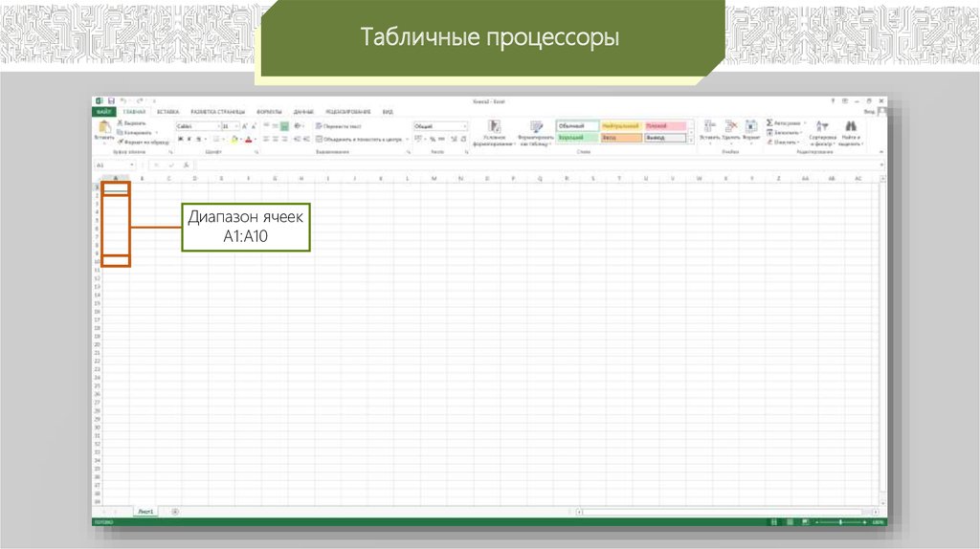The image size is (980, 549).
Task: Select the Neutral (Нейтральный) cell style
Action: pos(621,126)
